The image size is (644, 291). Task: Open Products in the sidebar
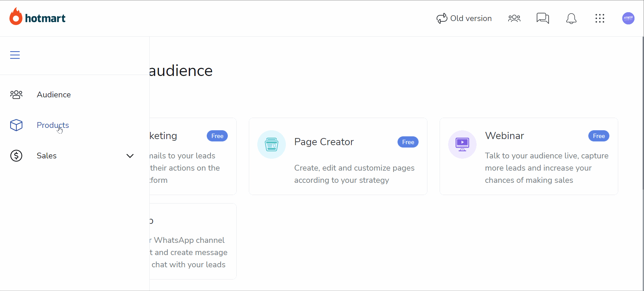coord(53,125)
